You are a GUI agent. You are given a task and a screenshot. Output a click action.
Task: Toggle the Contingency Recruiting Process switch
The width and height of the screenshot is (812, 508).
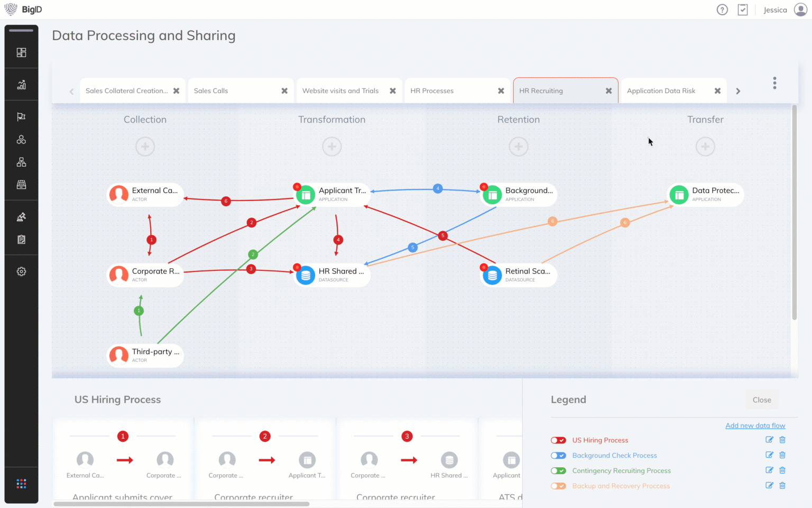(558, 471)
